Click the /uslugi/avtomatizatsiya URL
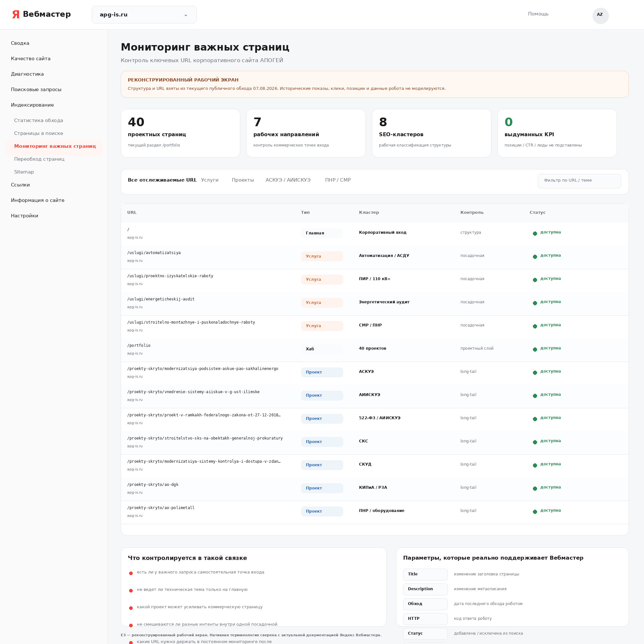 click(154, 253)
